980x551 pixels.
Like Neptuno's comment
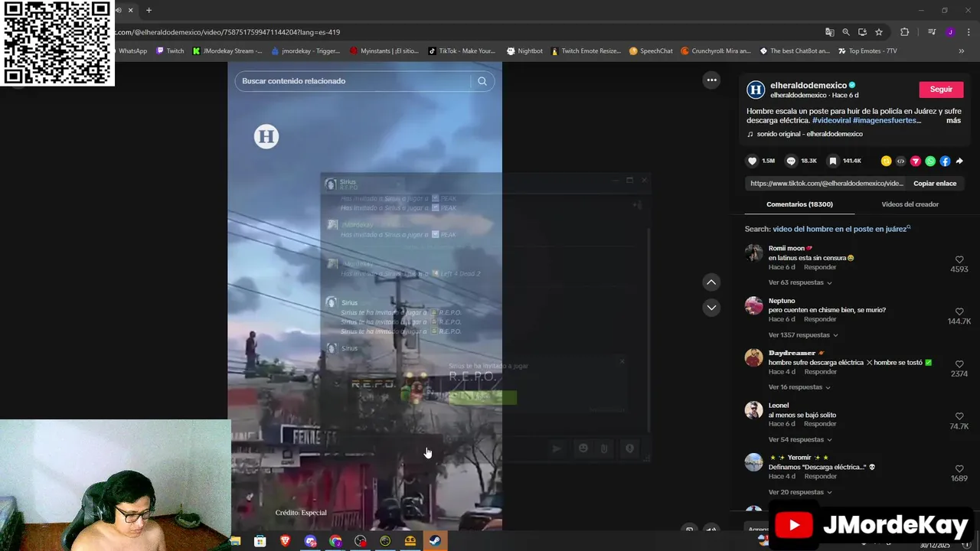(959, 312)
